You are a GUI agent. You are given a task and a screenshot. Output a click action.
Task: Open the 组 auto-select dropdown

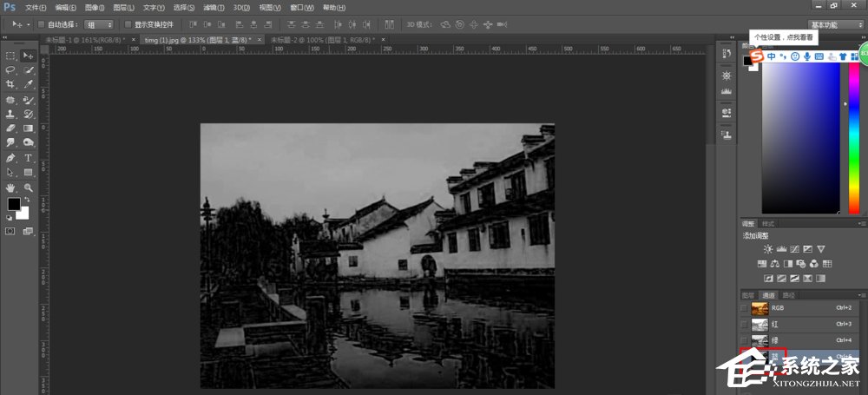(100, 24)
